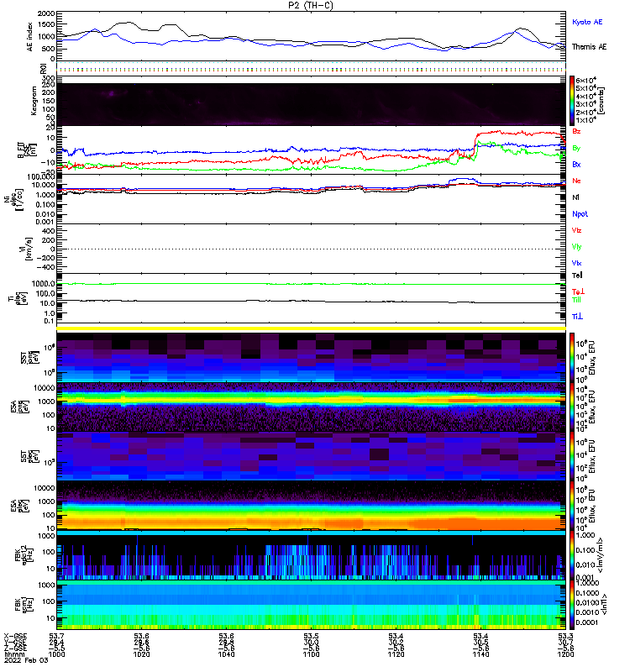
Task: Click the X-GSE row label
Action: [15, 636]
